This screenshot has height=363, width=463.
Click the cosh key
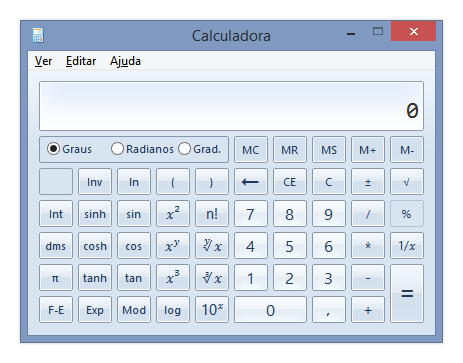[95, 246]
